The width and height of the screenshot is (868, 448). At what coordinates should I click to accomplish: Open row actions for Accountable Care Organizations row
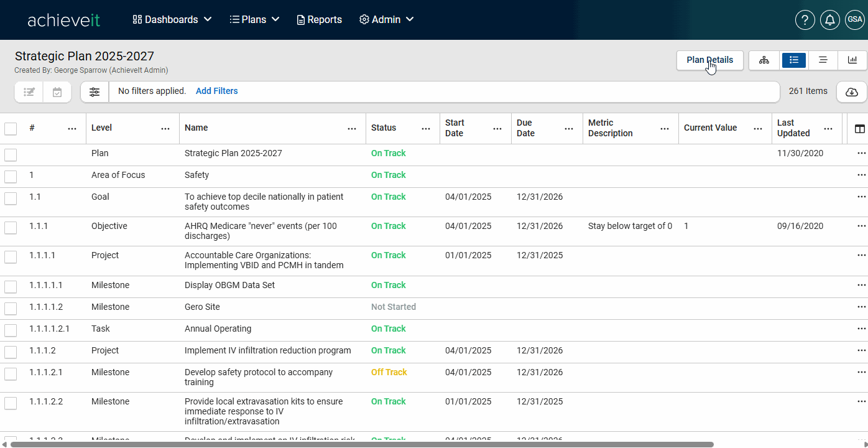coord(861,255)
